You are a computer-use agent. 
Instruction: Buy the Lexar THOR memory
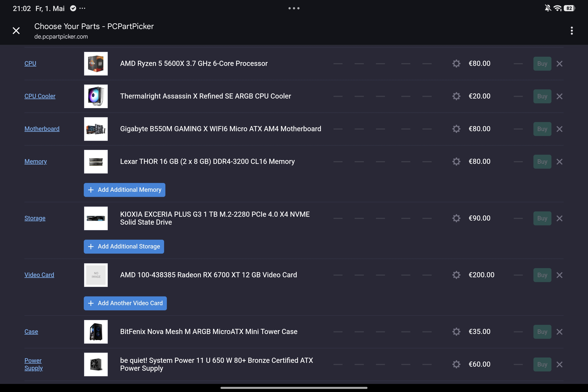pos(542,162)
